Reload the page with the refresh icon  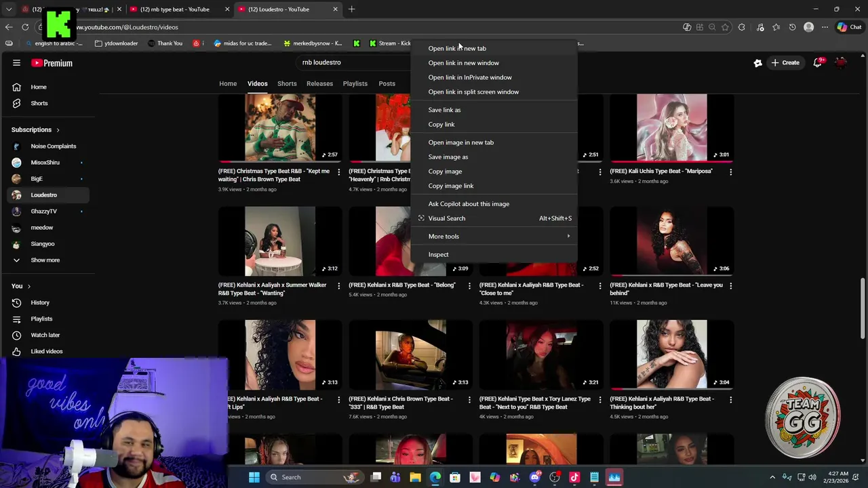[25, 27]
